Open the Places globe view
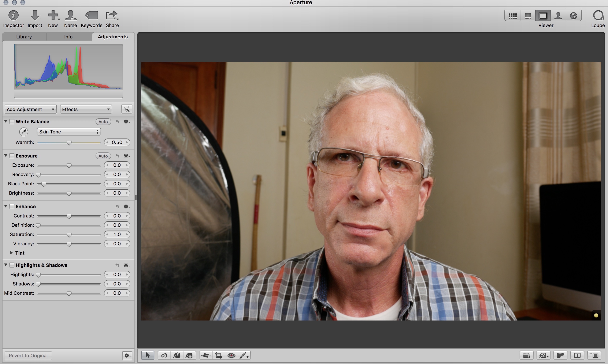Image resolution: width=608 pixels, height=364 pixels. click(573, 16)
